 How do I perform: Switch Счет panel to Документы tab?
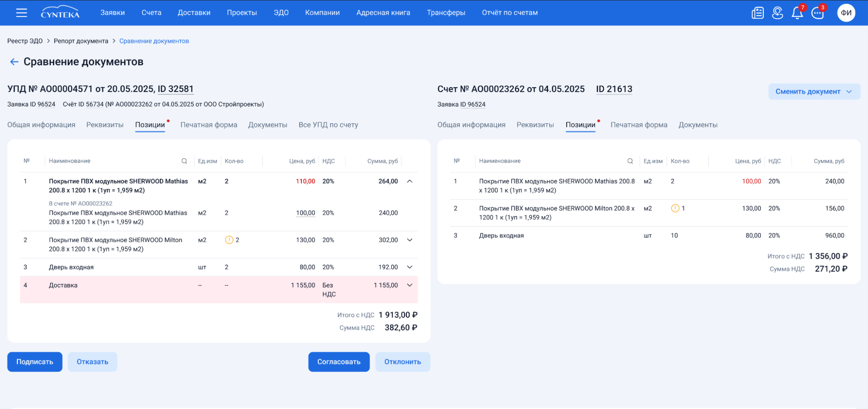pos(698,125)
